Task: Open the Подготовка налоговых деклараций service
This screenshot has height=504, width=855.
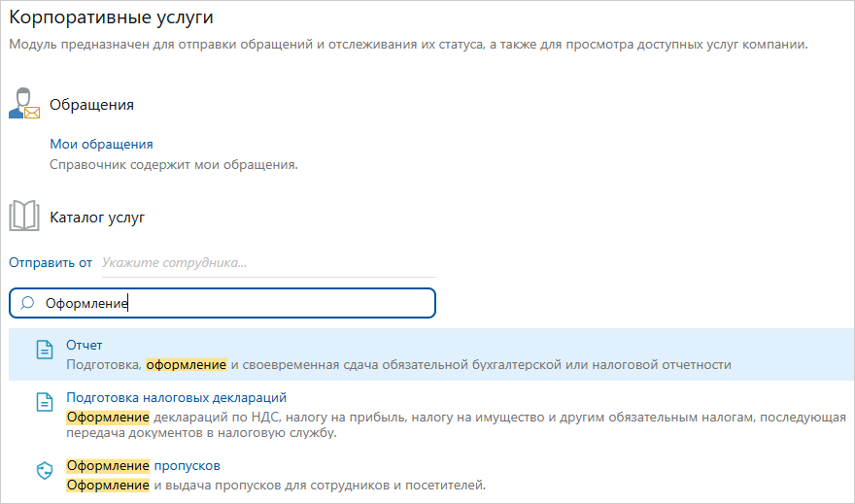Action: coord(176,397)
